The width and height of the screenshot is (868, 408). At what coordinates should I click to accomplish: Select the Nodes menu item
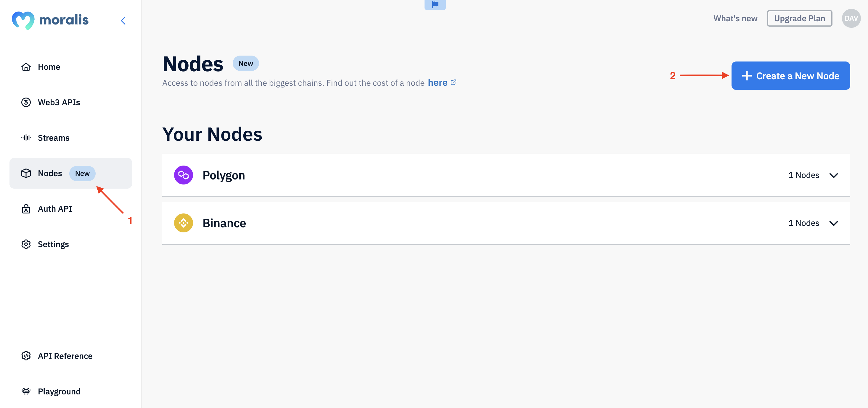click(49, 172)
